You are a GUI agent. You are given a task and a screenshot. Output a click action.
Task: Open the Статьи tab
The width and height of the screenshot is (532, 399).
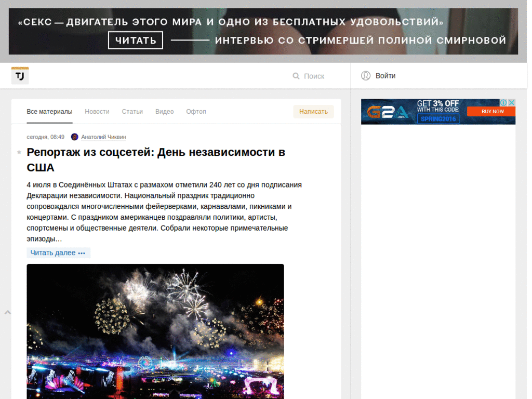pos(132,111)
